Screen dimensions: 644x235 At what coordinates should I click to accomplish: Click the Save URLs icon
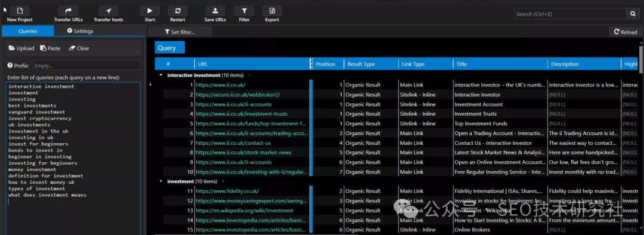coord(215,11)
